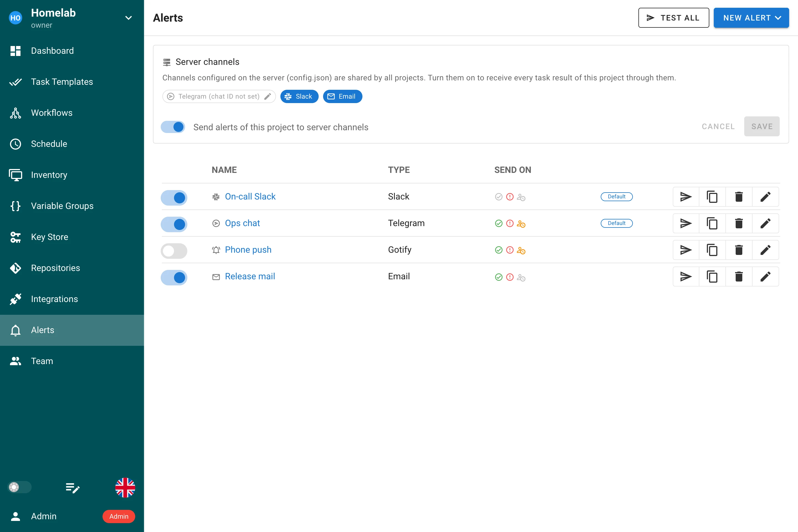798x532 pixels.
Task: Open the Ops chat alert link
Action: tap(242, 223)
